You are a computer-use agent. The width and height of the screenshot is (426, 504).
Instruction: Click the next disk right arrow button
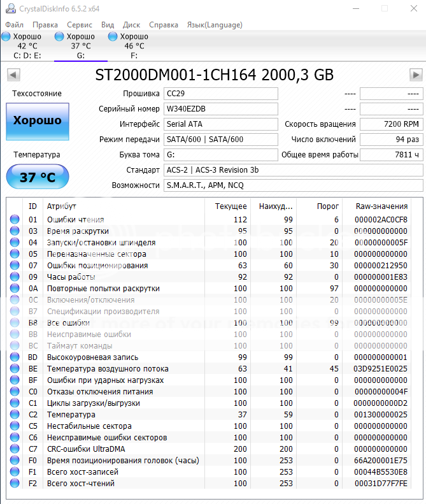415,75
